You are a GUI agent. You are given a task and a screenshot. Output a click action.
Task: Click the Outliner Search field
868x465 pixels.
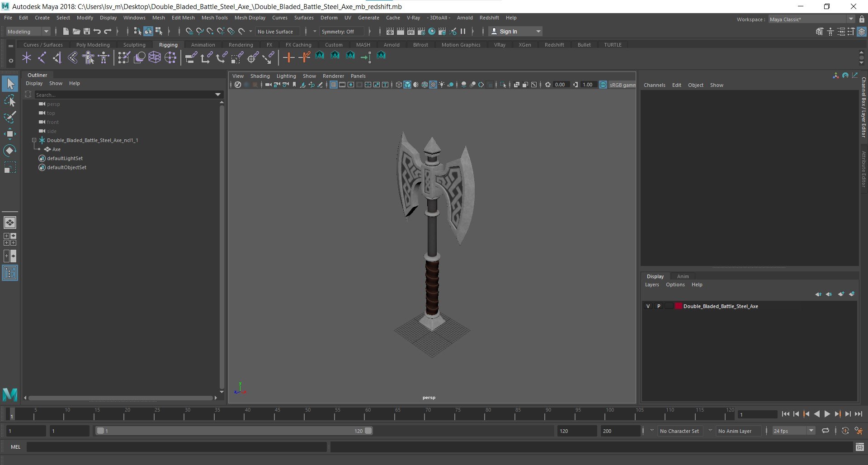pos(125,95)
